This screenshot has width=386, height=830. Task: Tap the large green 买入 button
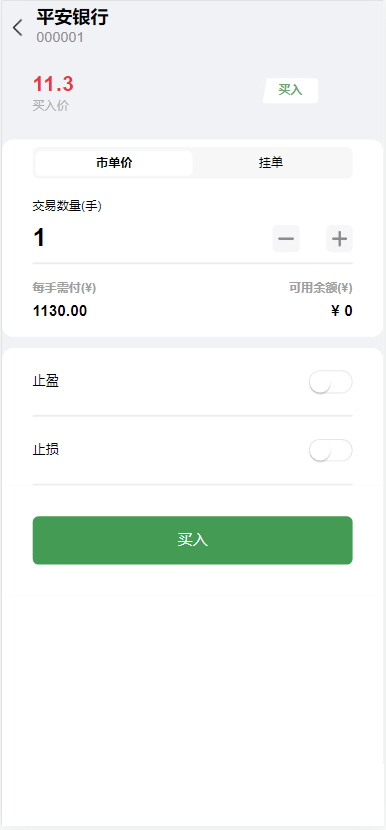[x=193, y=540]
